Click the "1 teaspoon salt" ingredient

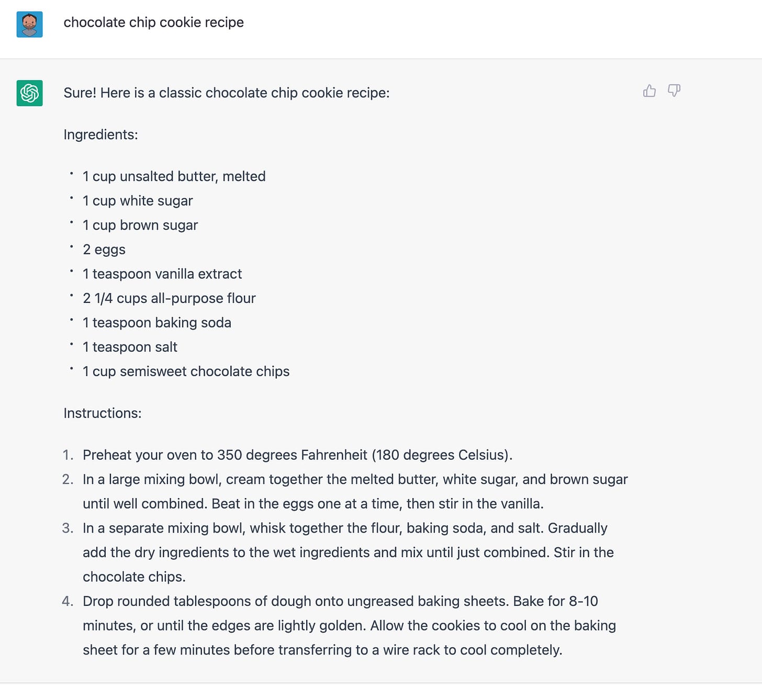[x=130, y=347]
